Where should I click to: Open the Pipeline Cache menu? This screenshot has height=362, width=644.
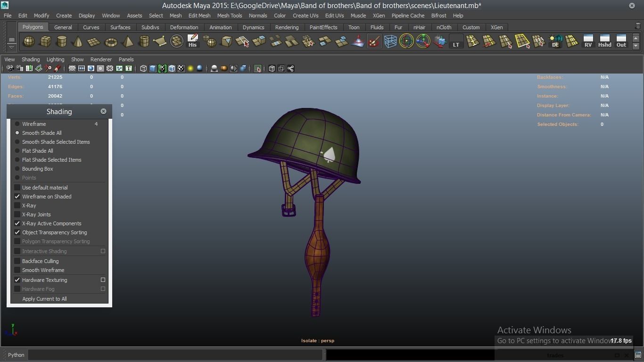[x=408, y=16]
